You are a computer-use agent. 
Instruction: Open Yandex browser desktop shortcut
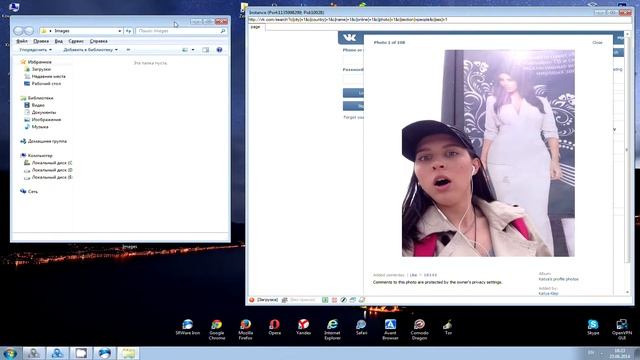(x=303, y=328)
